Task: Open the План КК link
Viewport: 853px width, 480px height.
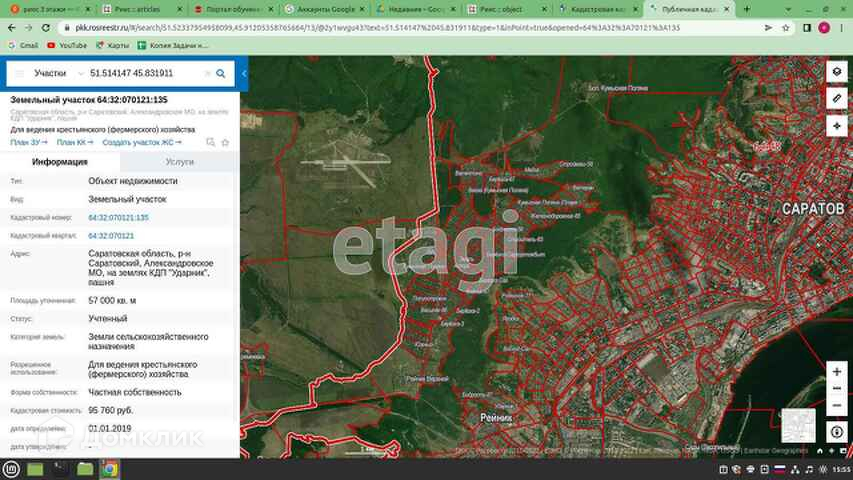Action: (75, 142)
